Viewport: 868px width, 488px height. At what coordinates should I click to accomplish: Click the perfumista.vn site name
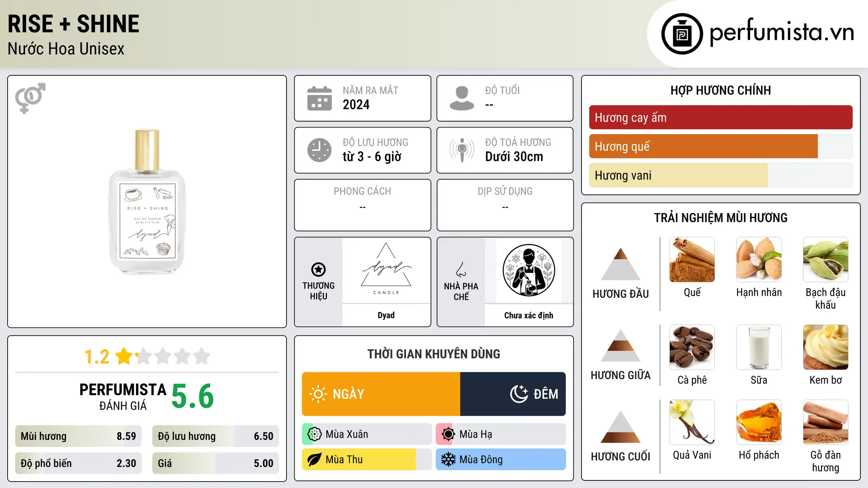point(782,32)
